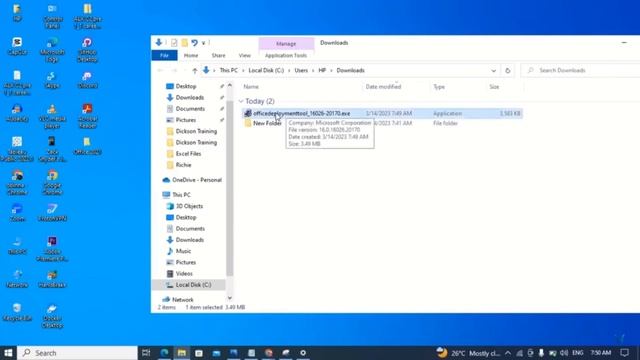Click the Properties quick access icon
This screenshot has height=360, width=640.
click(174, 43)
